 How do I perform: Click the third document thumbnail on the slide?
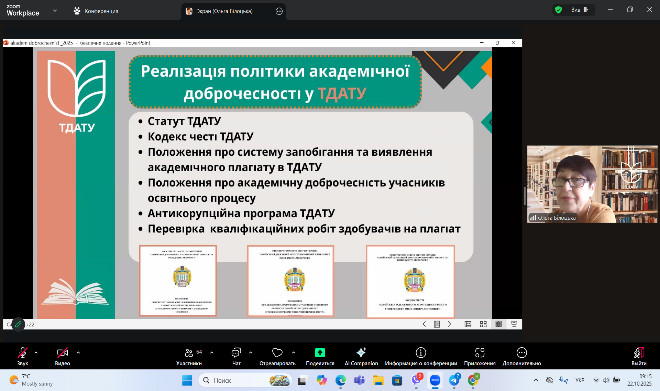[x=410, y=282]
